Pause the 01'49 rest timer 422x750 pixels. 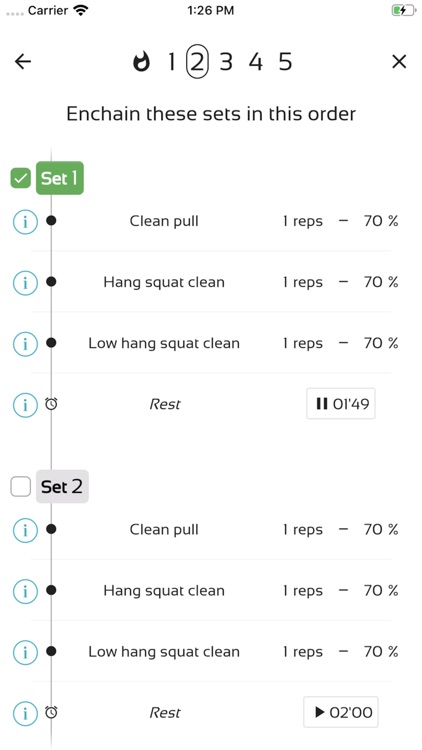pyautogui.click(x=341, y=404)
